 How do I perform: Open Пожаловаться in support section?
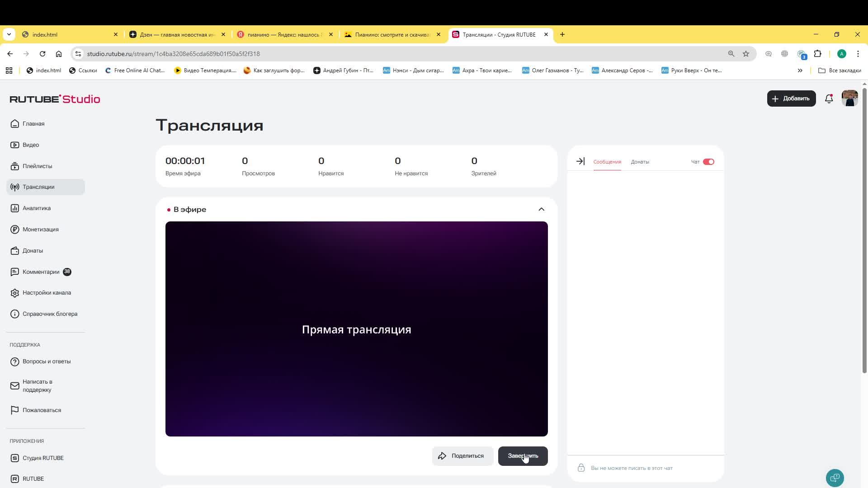41,410
